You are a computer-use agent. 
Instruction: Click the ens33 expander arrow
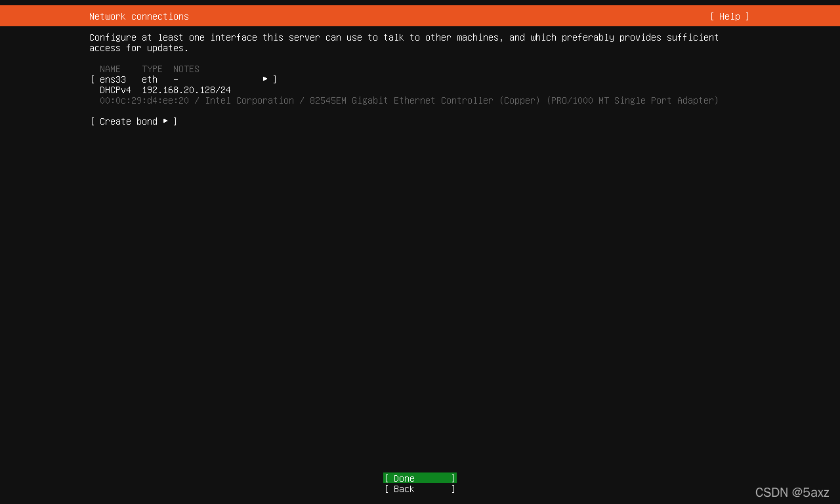coord(265,79)
